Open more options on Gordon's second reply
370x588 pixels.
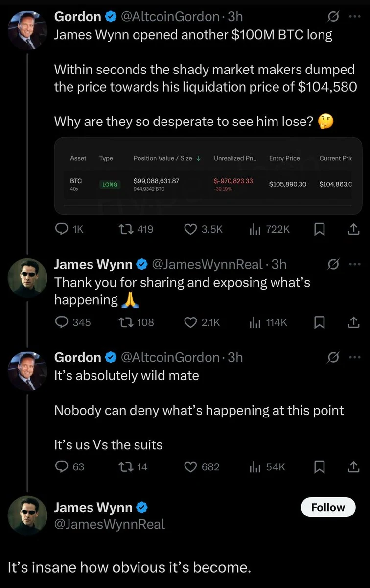click(354, 357)
